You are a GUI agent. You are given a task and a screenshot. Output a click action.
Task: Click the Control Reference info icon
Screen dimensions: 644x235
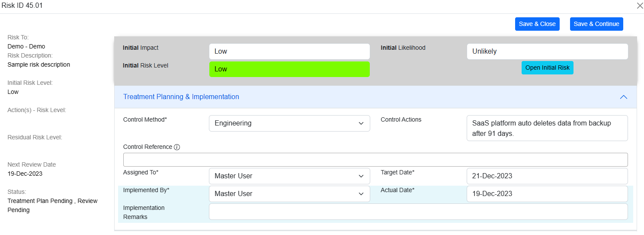pos(177,147)
